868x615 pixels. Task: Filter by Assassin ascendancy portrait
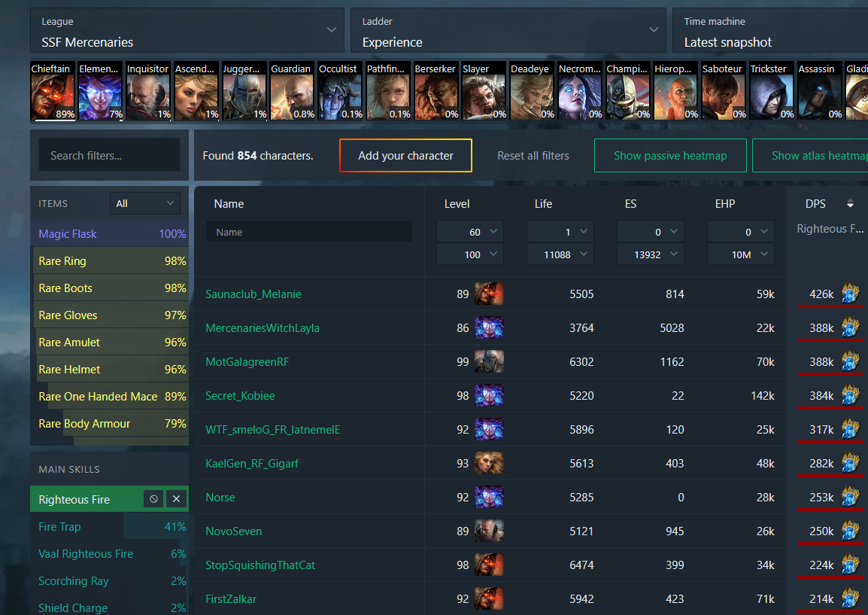pos(820,91)
